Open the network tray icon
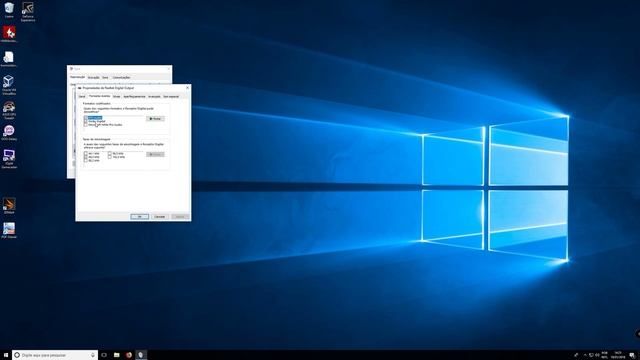 [591, 355]
